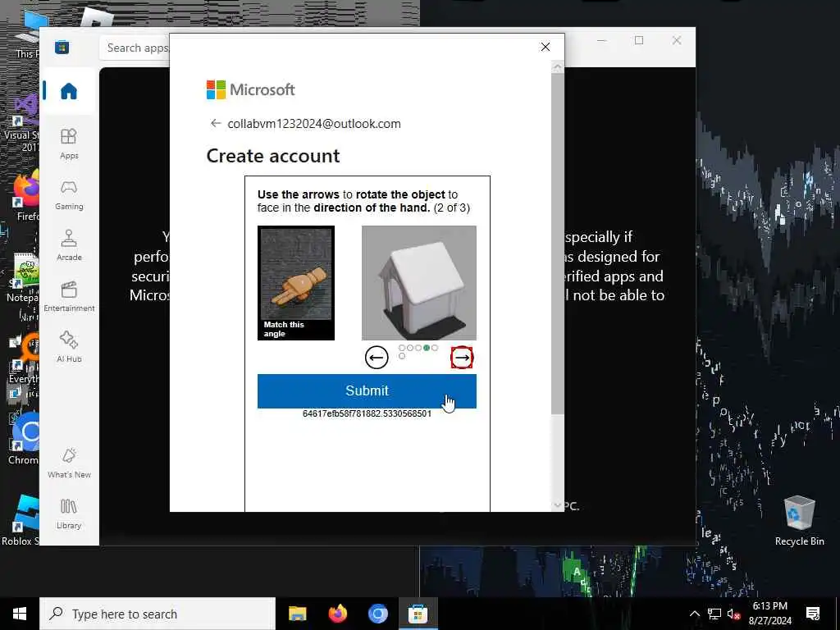Select the Roblox Studio desktop shortcut
This screenshot has width=840, height=630.
click(x=21, y=519)
